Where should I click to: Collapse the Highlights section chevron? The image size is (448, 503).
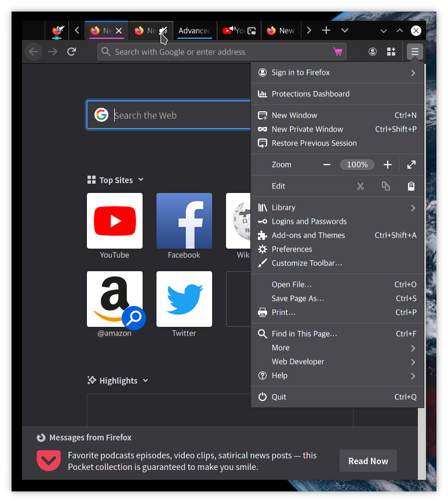pyautogui.click(x=145, y=380)
